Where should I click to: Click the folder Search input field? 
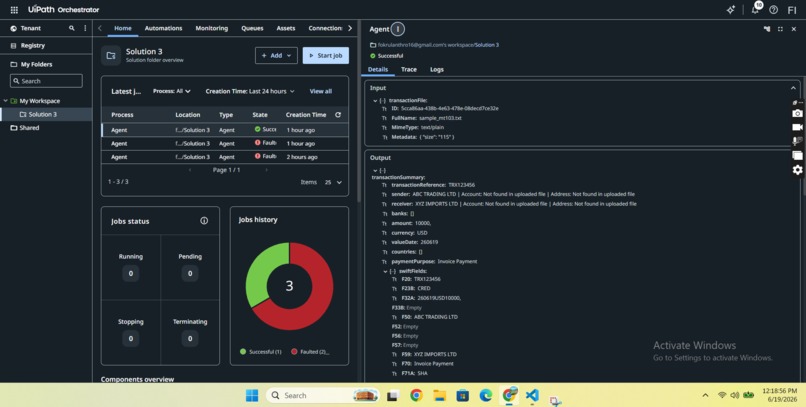point(46,81)
